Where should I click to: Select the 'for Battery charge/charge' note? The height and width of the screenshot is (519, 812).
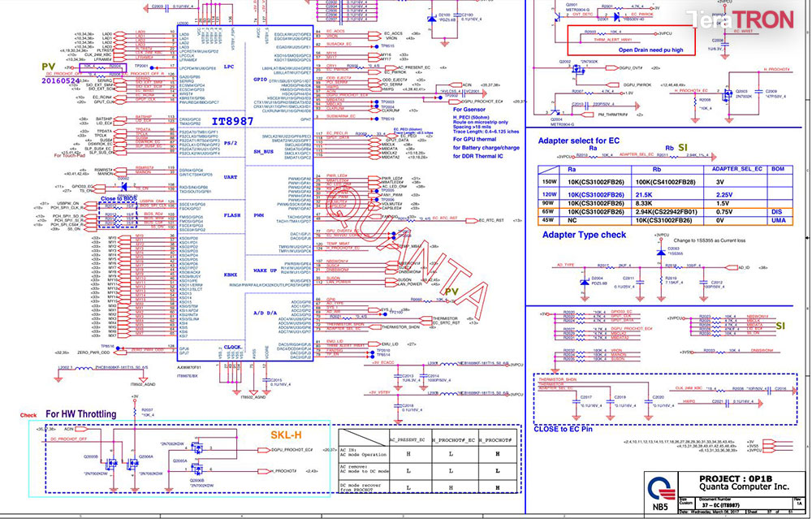tap(486, 148)
